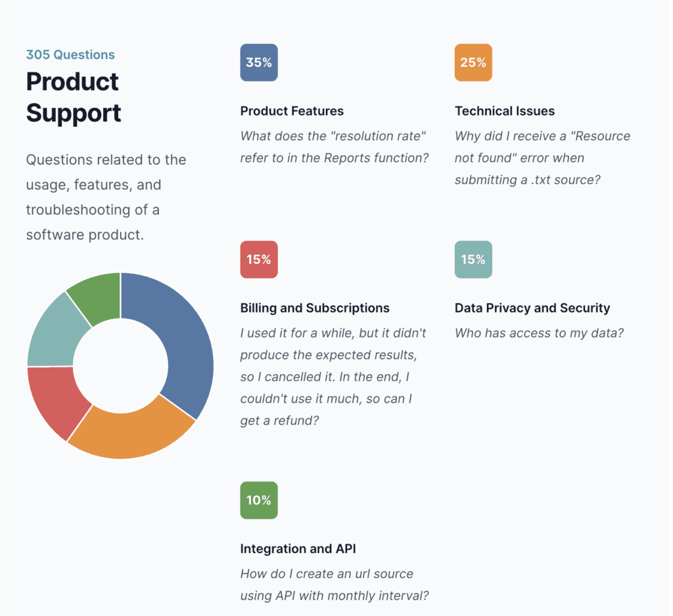Open the Data Privacy and Security category
Screen dimensions: 673x616
click(532, 308)
